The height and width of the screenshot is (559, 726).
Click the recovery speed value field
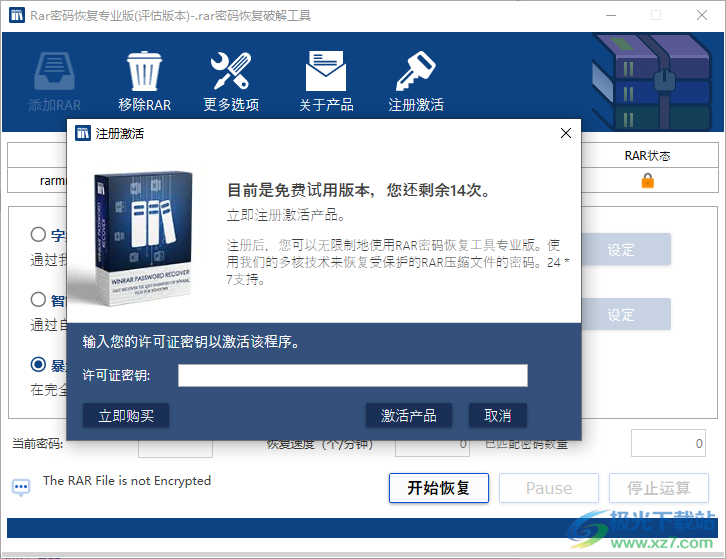(432, 447)
